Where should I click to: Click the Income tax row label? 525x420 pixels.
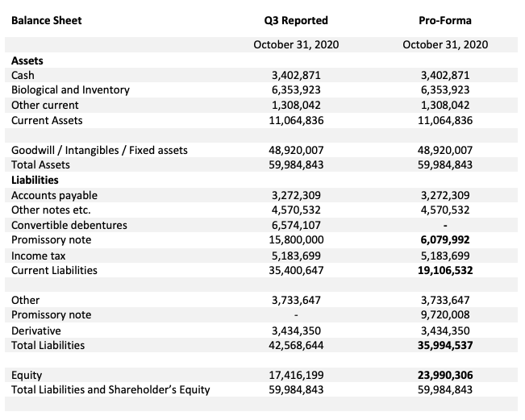tap(39, 256)
